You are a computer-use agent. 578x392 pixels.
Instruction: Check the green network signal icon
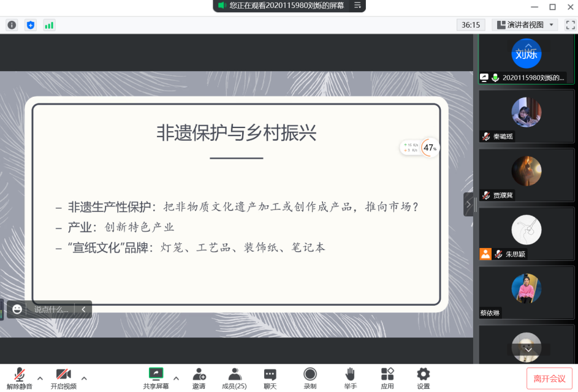click(49, 25)
